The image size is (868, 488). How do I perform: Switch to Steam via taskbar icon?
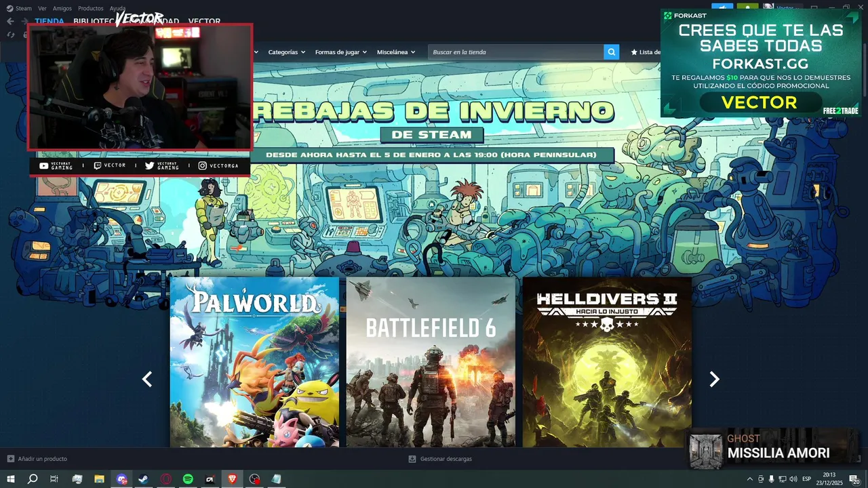(x=144, y=479)
